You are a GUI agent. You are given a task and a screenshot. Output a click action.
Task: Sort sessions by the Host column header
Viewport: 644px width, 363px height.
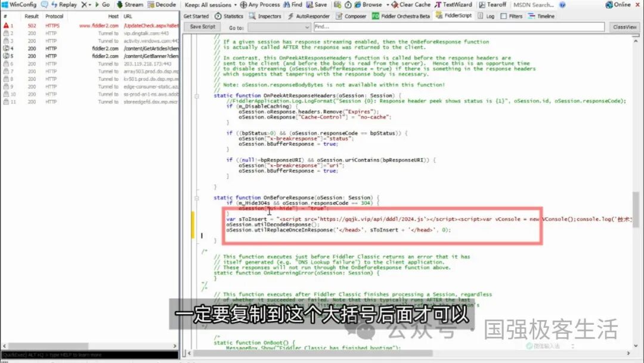113,17
